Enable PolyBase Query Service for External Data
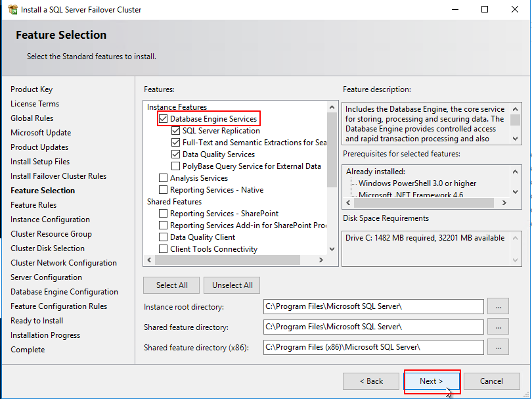This screenshot has width=532, height=399. pos(175,166)
